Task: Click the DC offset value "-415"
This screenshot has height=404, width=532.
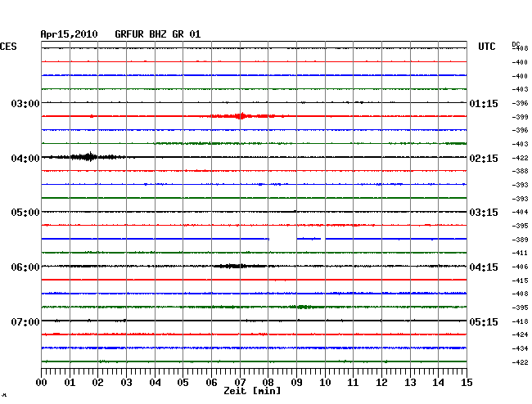Action: coord(520,281)
